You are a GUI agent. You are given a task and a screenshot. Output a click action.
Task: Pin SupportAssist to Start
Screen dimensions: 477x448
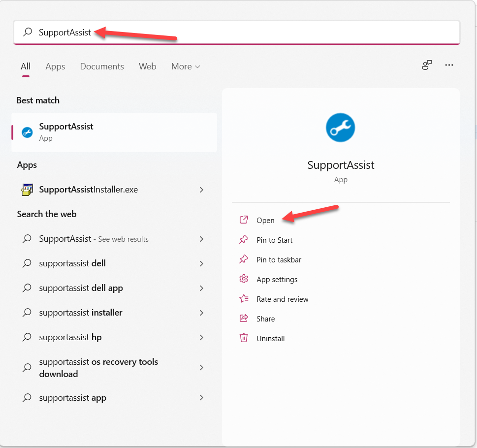[x=274, y=240]
